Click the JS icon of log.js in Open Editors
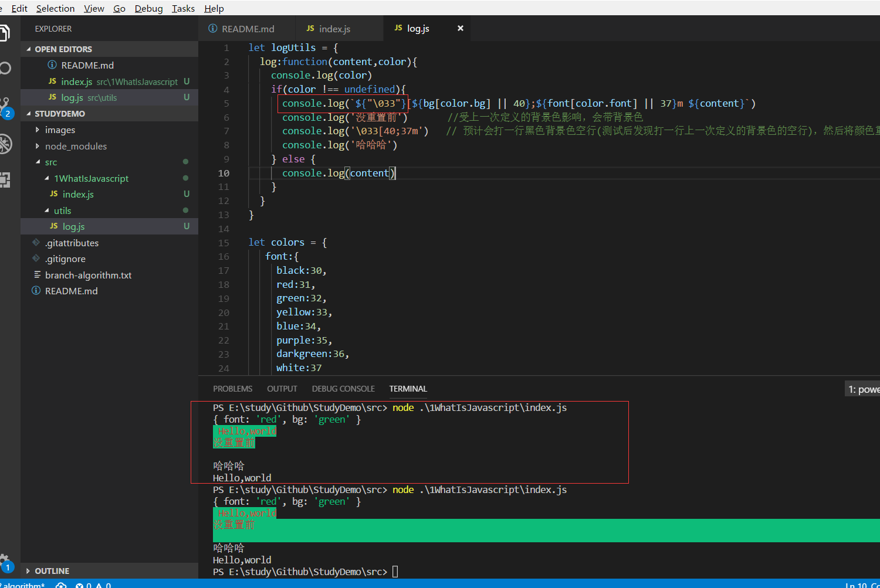The image size is (880, 588). point(52,97)
